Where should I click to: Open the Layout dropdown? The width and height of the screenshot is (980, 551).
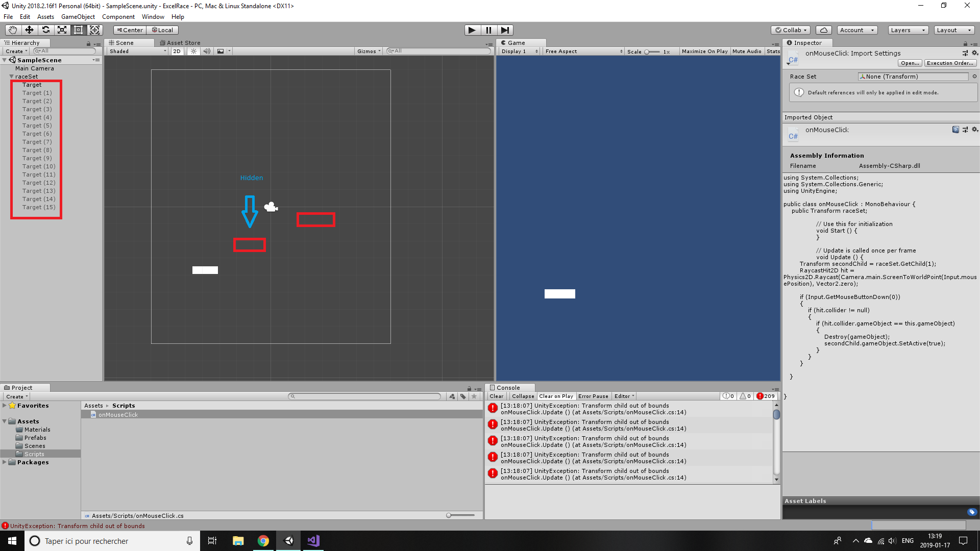(x=954, y=30)
